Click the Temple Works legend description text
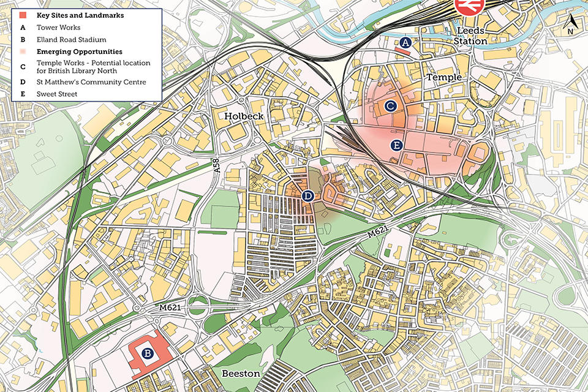The image size is (588, 392). (93, 67)
